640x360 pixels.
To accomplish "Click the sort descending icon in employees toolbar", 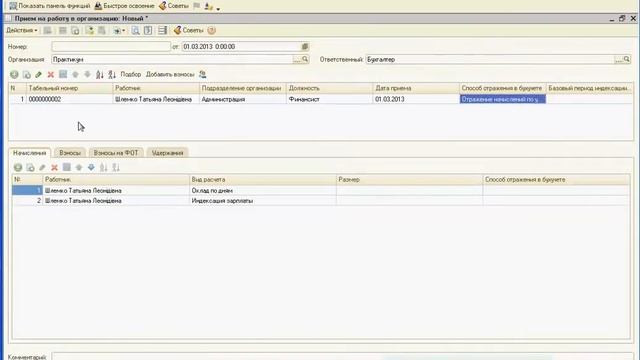I will 112,75.
